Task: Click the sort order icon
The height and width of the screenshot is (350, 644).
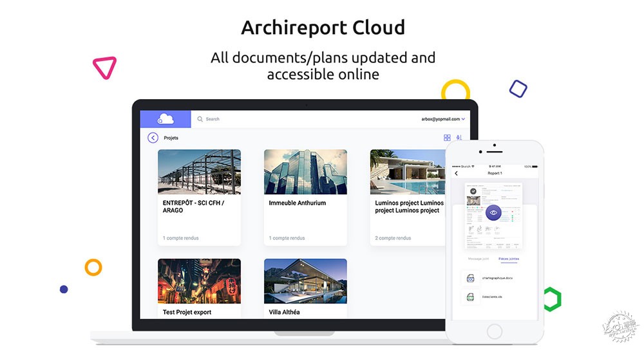Action: [459, 138]
